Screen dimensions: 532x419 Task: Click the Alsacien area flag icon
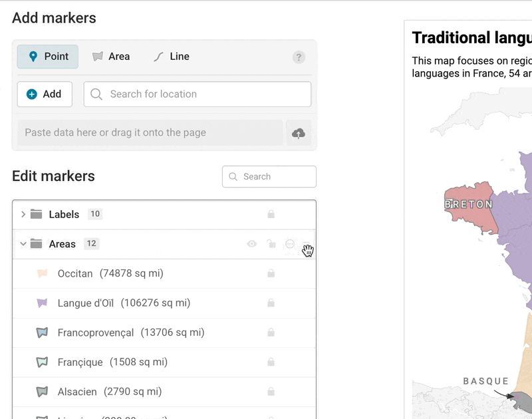(42, 392)
